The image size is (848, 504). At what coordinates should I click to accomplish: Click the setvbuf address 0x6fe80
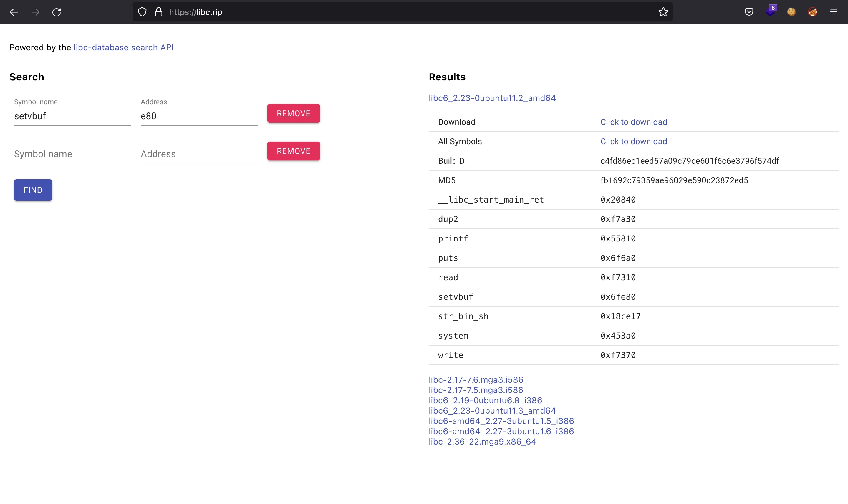[618, 297]
